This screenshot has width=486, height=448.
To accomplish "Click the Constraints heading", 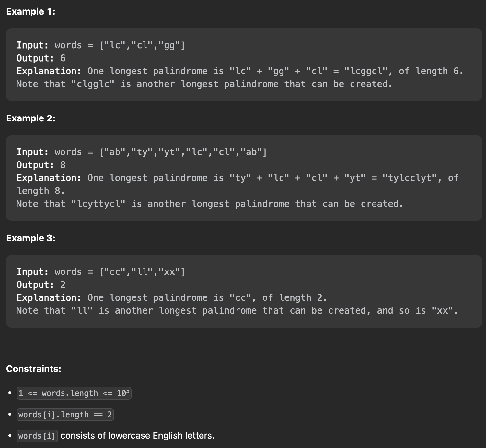I will coord(34,369).
